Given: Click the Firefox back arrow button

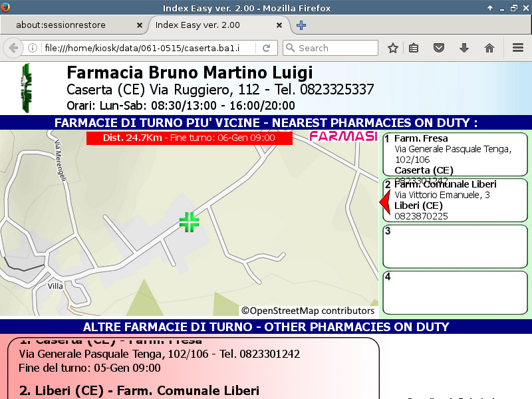Looking at the screenshot, I should pos(13,48).
